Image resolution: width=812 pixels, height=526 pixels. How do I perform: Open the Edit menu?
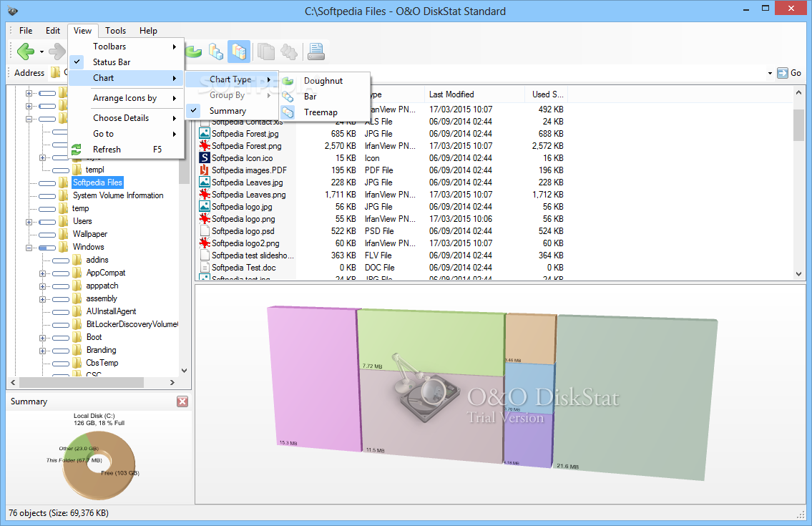click(53, 31)
